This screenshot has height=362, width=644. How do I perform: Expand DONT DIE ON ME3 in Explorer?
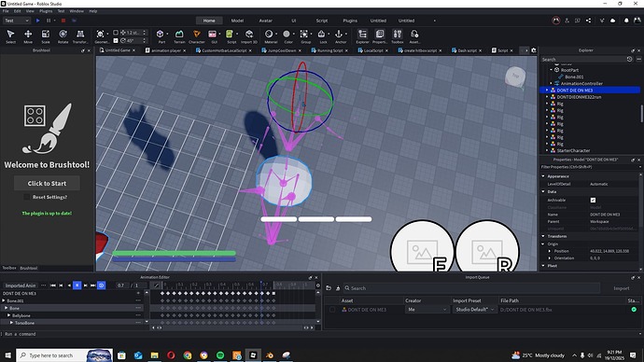click(x=547, y=90)
